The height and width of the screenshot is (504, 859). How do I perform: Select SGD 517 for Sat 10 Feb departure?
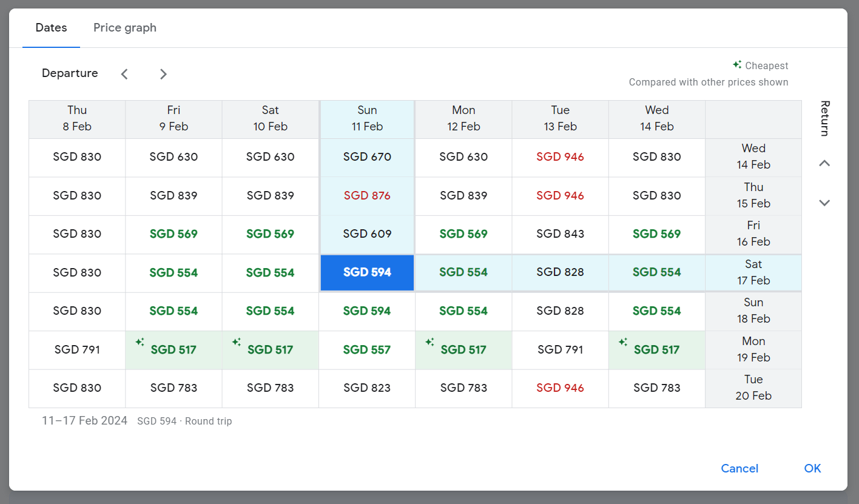pyautogui.click(x=271, y=350)
